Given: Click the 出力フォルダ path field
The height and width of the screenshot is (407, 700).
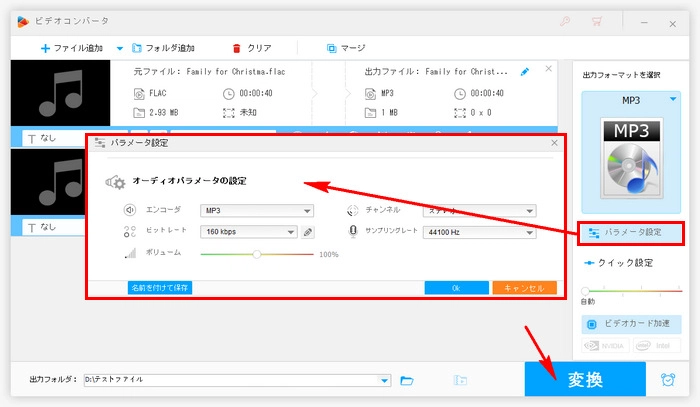Looking at the screenshot, I should pos(237,380).
